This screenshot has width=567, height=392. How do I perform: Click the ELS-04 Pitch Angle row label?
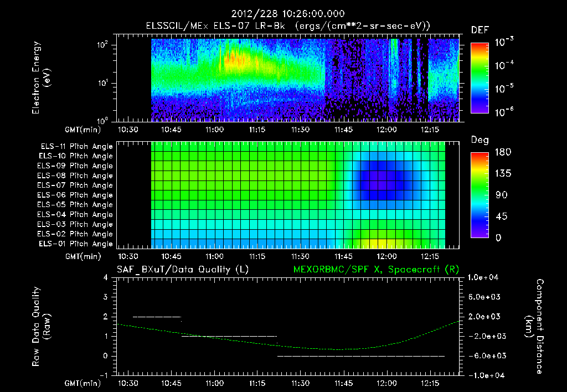(x=75, y=215)
